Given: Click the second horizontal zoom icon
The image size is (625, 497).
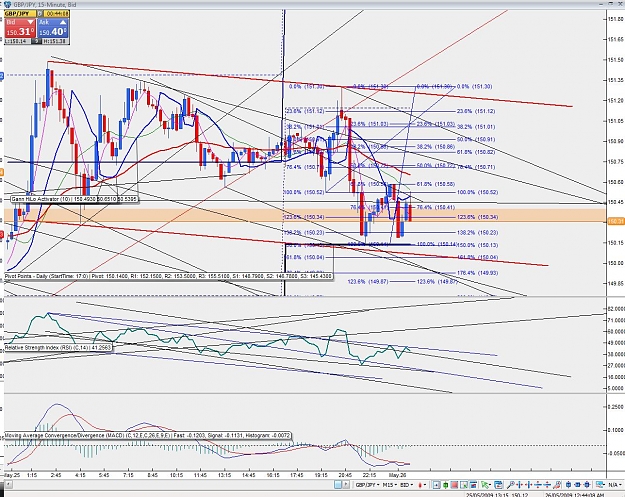Looking at the screenshot, I should tap(529, 485).
